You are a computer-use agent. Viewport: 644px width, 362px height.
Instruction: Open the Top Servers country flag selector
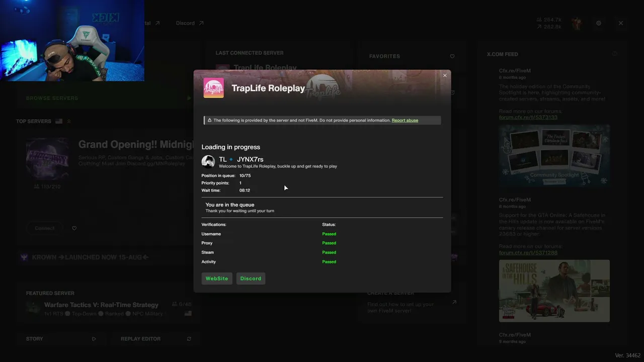(x=59, y=121)
